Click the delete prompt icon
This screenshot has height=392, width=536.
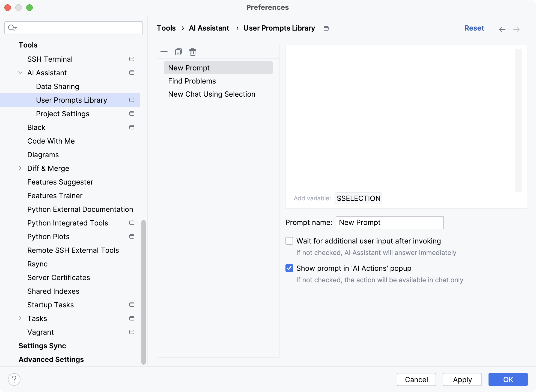tap(192, 52)
